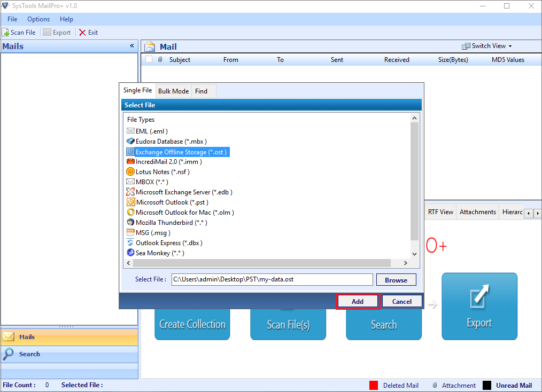Image resolution: width=542 pixels, height=392 pixels.
Task: Click scroll up arrow of file types list
Action: pyautogui.click(x=414, y=118)
